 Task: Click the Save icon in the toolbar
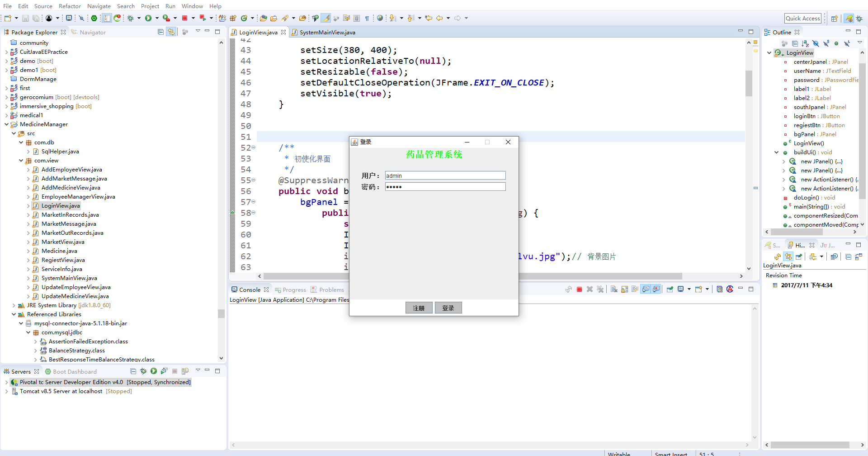click(25, 18)
